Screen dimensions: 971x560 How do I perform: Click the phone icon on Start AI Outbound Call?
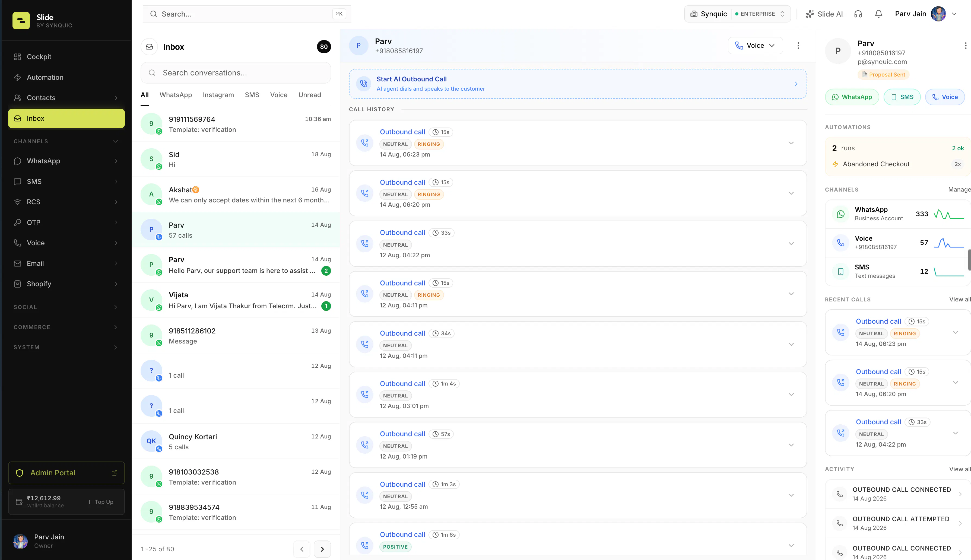(364, 84)
